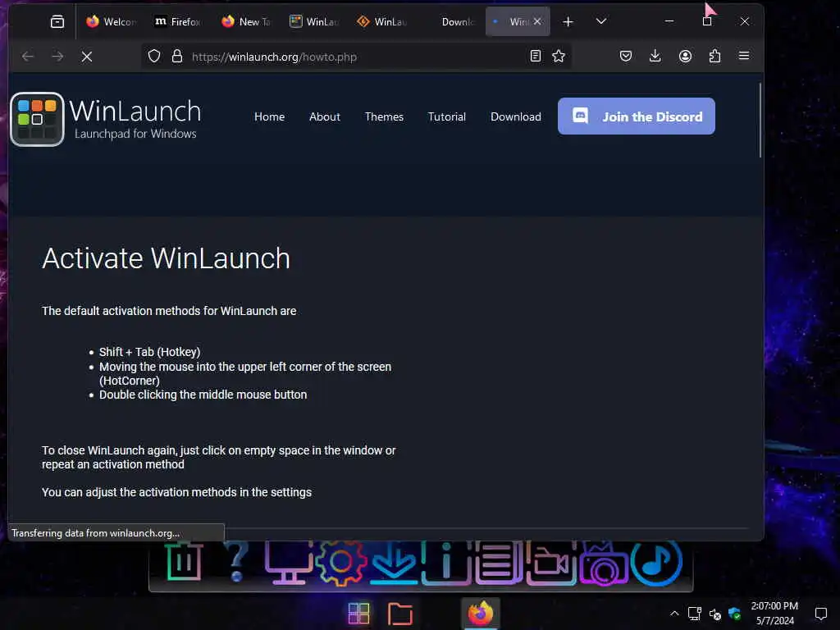Open the About page link

point(325,116)
